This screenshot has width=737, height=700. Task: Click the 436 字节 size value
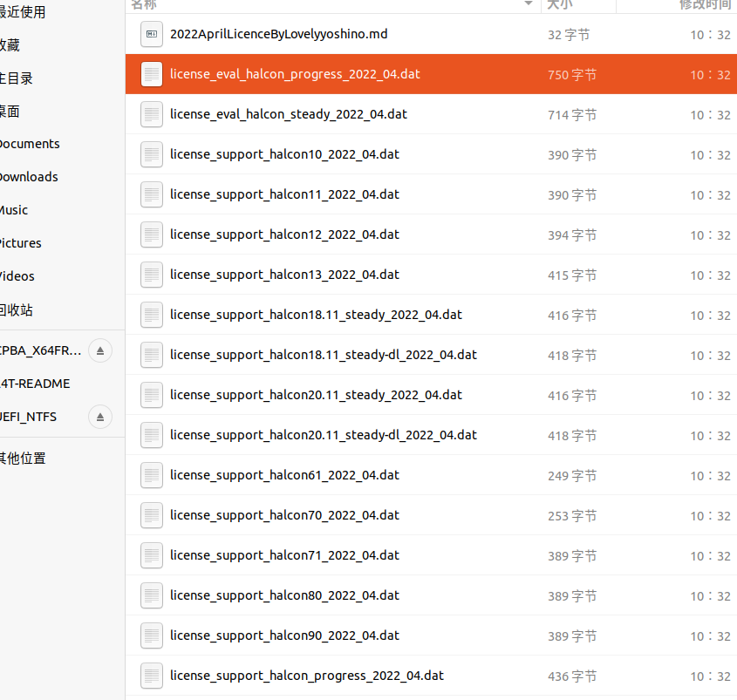point(572,676)
